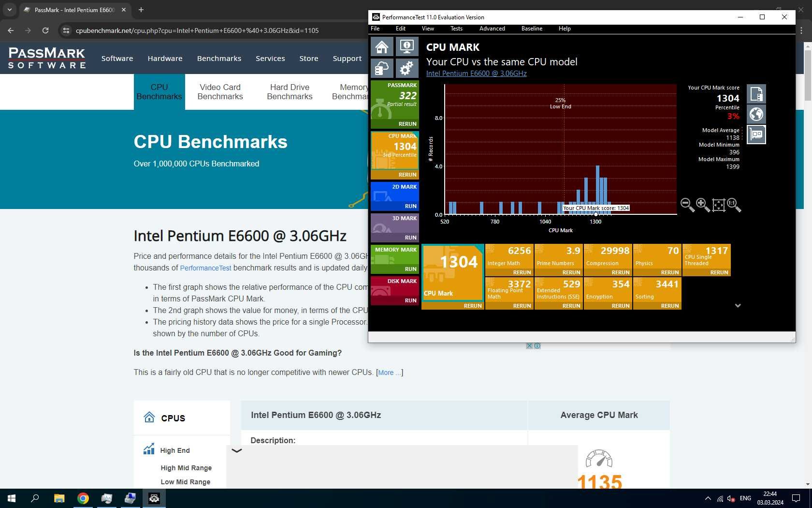812x508 pixels.
Task: Open the notification center icon
Action: click(796, 498)
